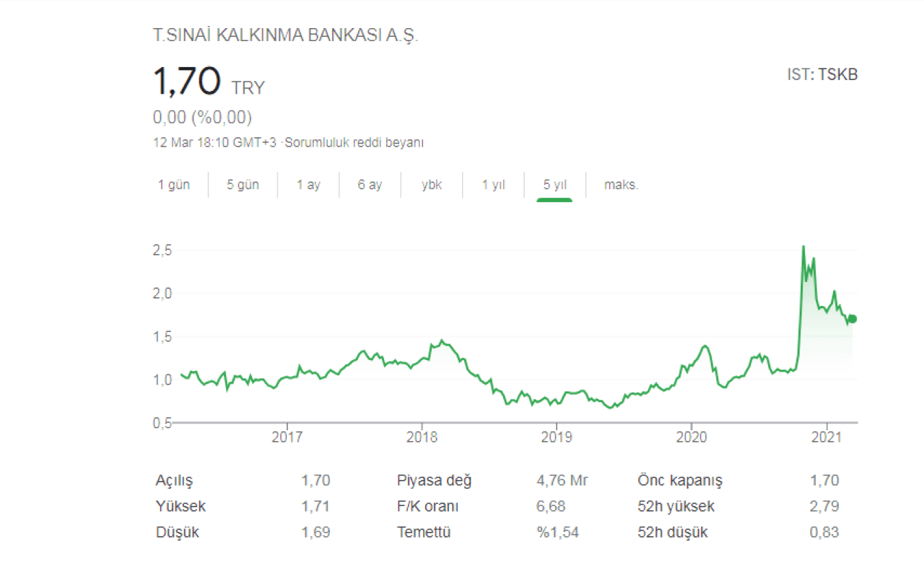Click the 'Düşük' label

point(177,533)
